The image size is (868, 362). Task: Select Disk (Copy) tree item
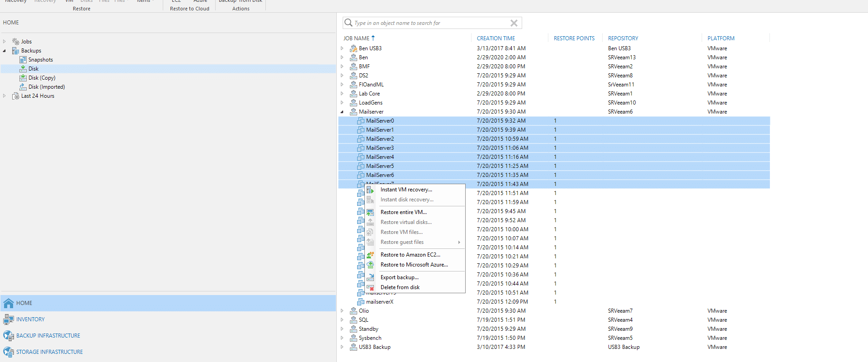point(42,78)
